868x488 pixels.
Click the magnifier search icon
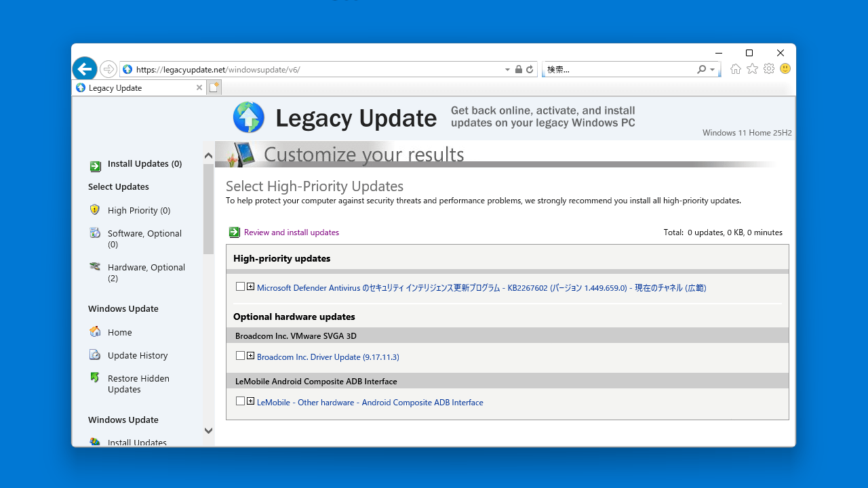pos(702,69)
